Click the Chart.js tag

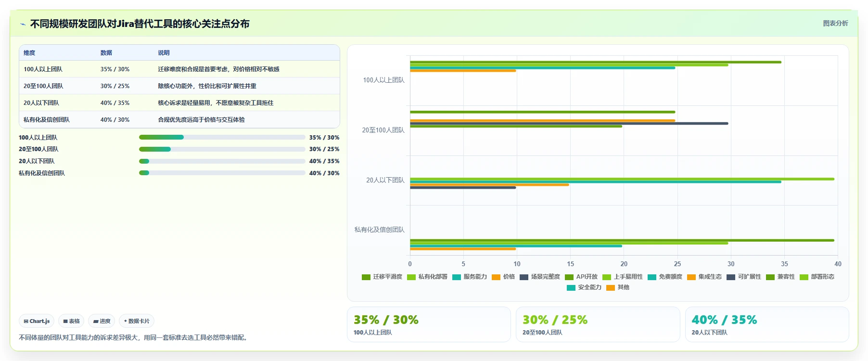[37, 321]
